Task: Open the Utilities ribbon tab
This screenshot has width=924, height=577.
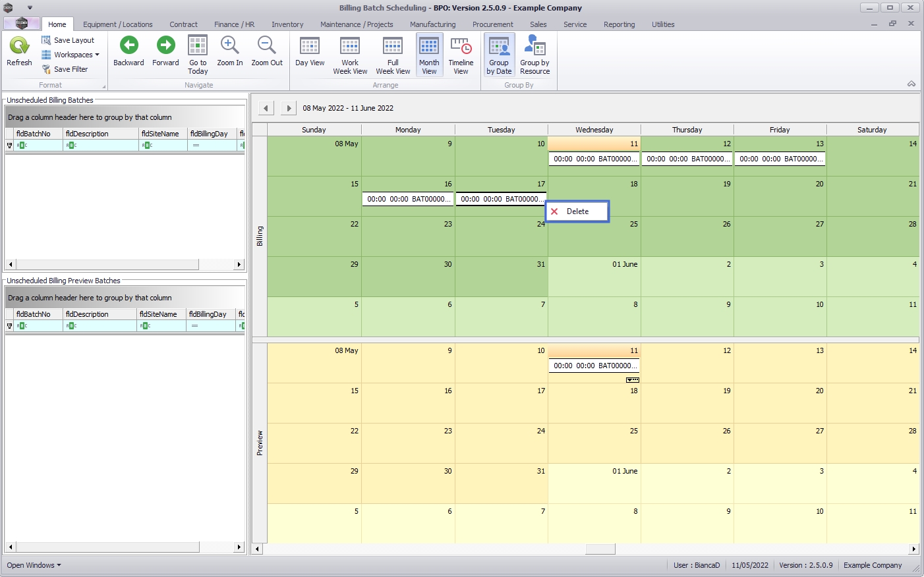Action: point(663,24)
